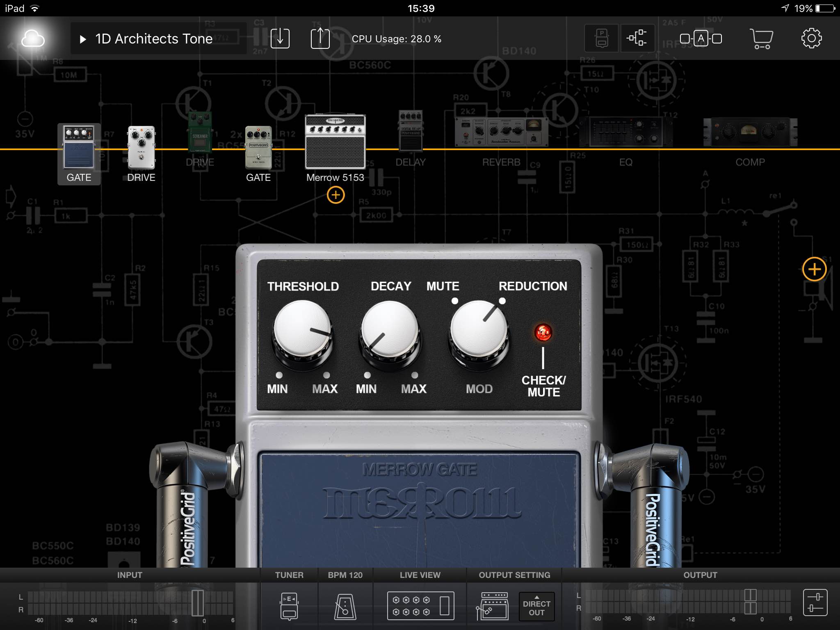Click the BPM 120 label

pyautogui.click(x=345, y=575)
